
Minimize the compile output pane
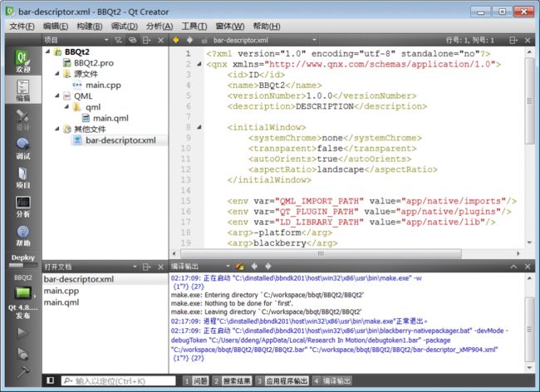tap(513, 267)
